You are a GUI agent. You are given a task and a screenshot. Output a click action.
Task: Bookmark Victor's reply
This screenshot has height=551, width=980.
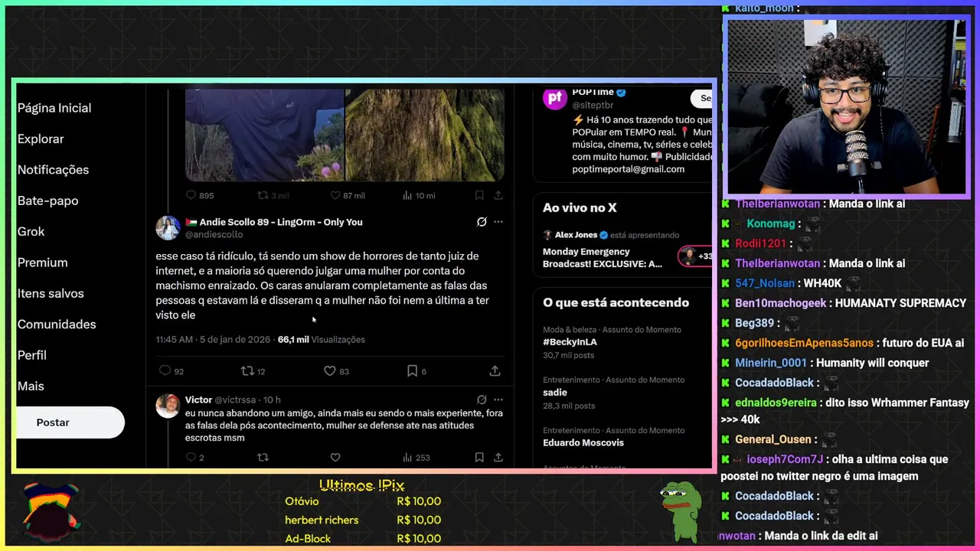[479, 457]
